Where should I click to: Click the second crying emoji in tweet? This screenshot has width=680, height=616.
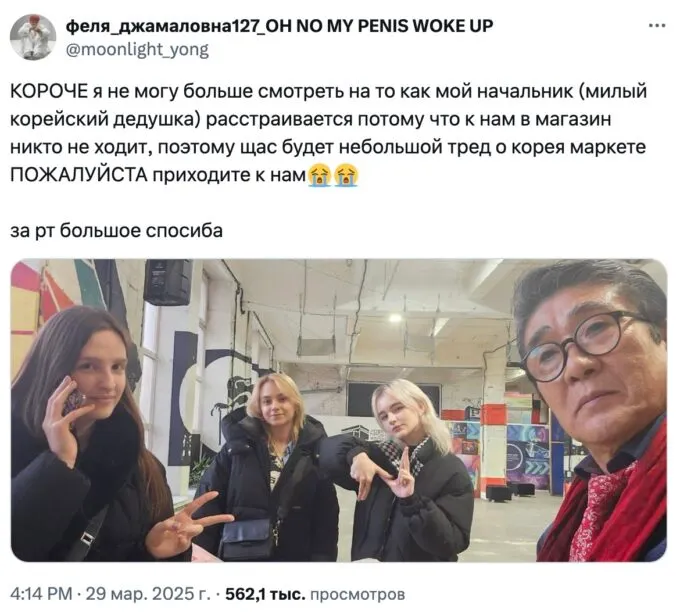click(x=345, y=175)
